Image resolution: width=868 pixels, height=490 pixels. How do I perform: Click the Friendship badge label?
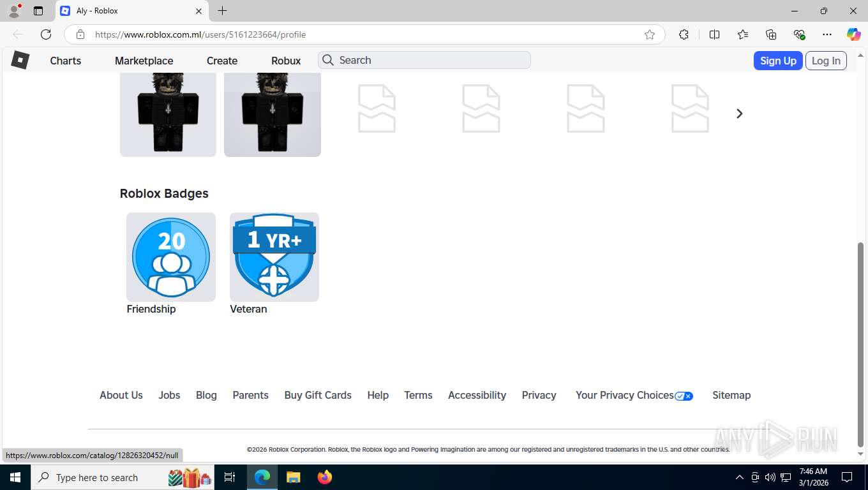(x=151, y=309)
